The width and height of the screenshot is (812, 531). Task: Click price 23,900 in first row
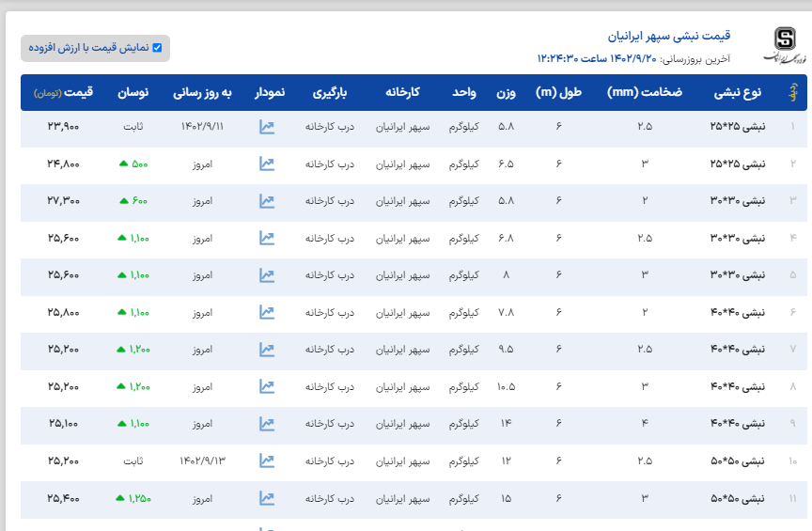click(x=64, y=127)
